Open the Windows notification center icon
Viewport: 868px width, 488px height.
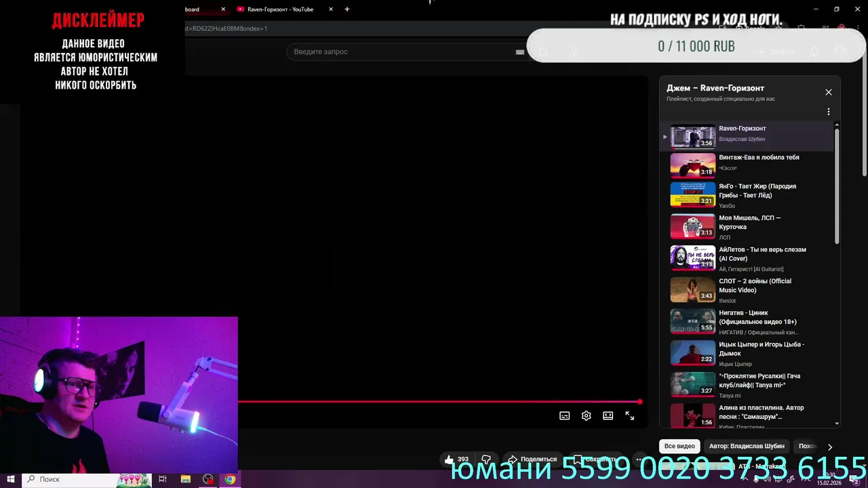[854, 479]
